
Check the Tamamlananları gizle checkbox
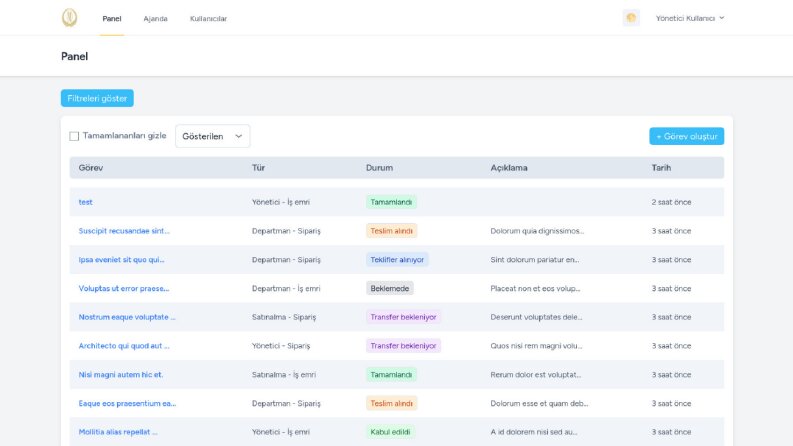pos(74,136)
